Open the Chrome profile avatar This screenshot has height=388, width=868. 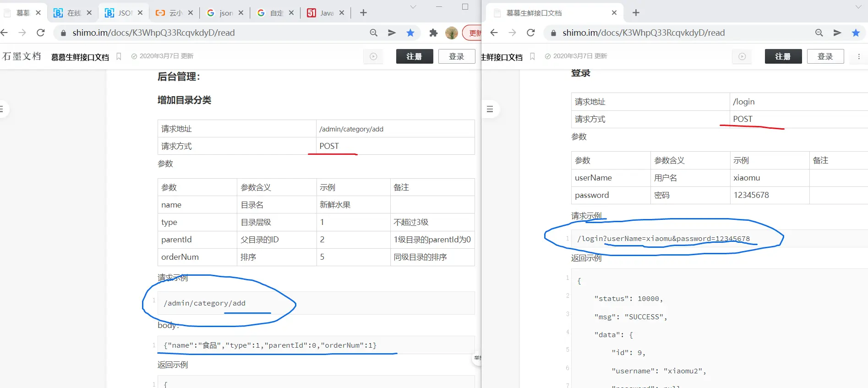451,33
